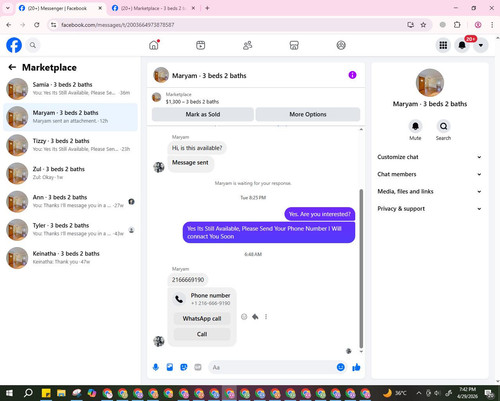
Task: Select Maryam - 3 beds 2 baths conversation
Action: (70, 117)
